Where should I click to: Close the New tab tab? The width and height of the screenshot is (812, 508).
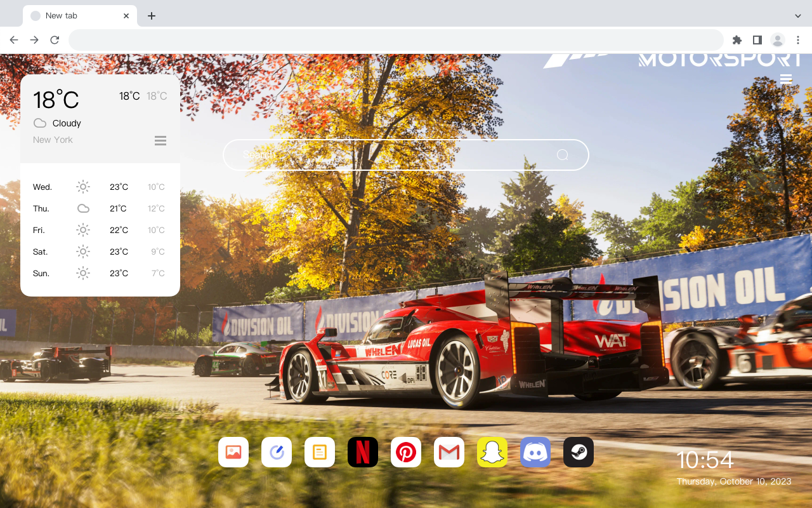pos(126,16)
